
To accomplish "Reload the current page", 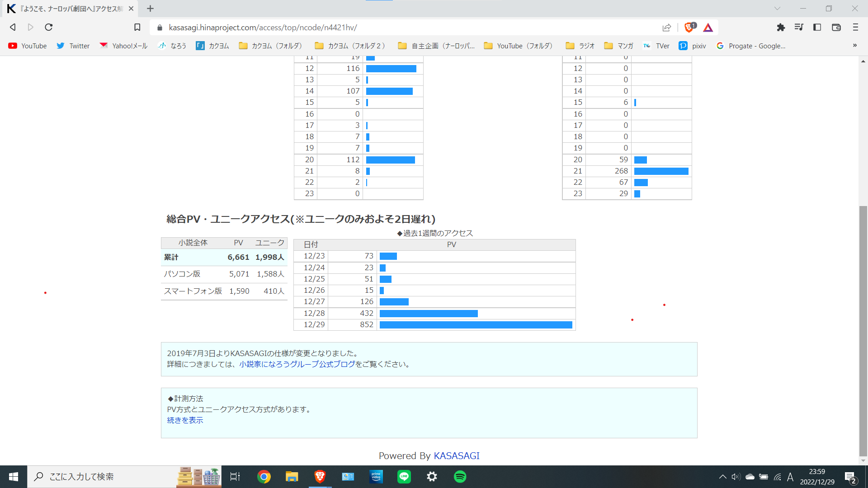I will tap(49, 28).
